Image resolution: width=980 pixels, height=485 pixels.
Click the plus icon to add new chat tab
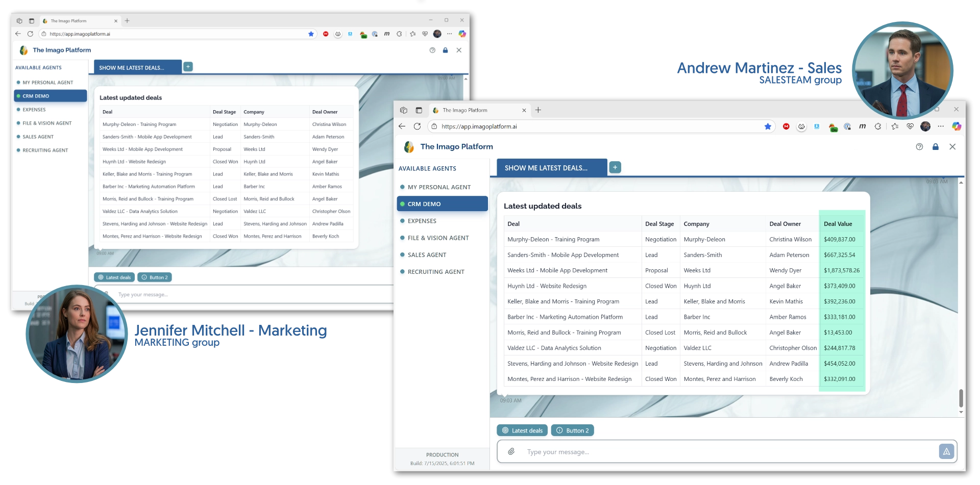[x=615, y=167]
